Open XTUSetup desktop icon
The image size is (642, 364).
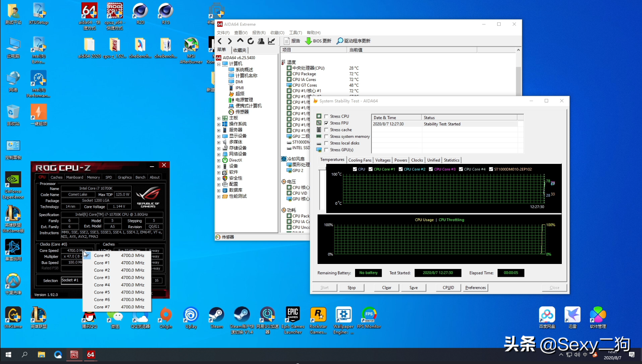pyautogui.click(x=39, y=14)
